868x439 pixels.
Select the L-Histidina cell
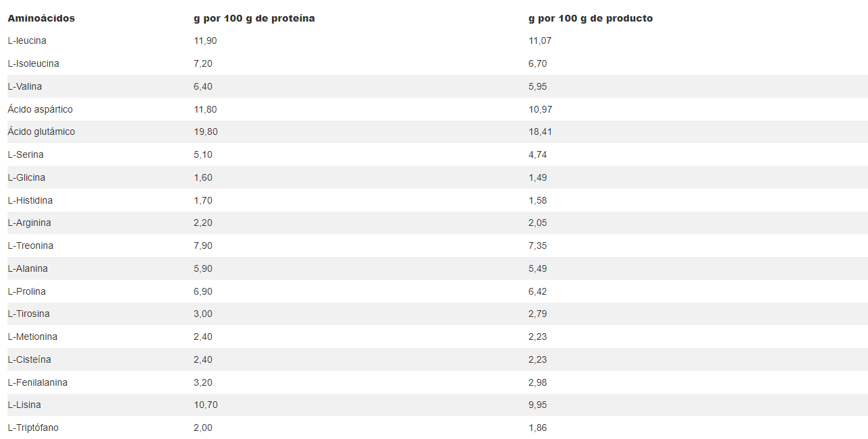click(x=30, y=200)
